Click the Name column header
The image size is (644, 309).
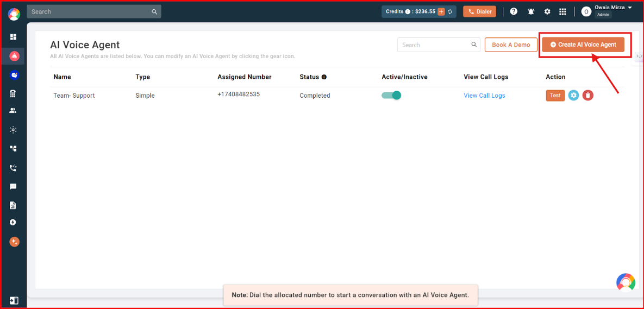tap(62, 77)
